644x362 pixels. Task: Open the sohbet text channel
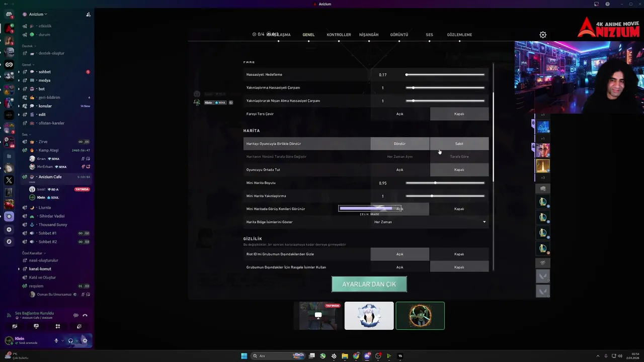tap(55, 72)
